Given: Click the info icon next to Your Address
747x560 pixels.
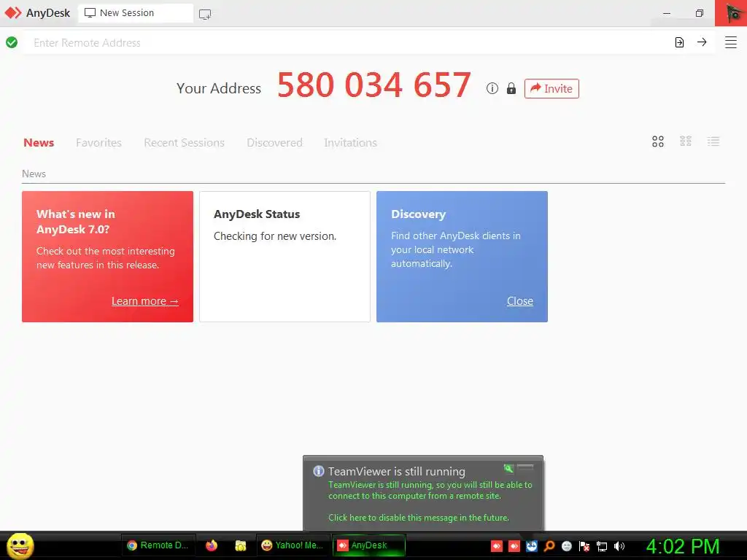Looking at the screenshot, I should tap(492, 88).
